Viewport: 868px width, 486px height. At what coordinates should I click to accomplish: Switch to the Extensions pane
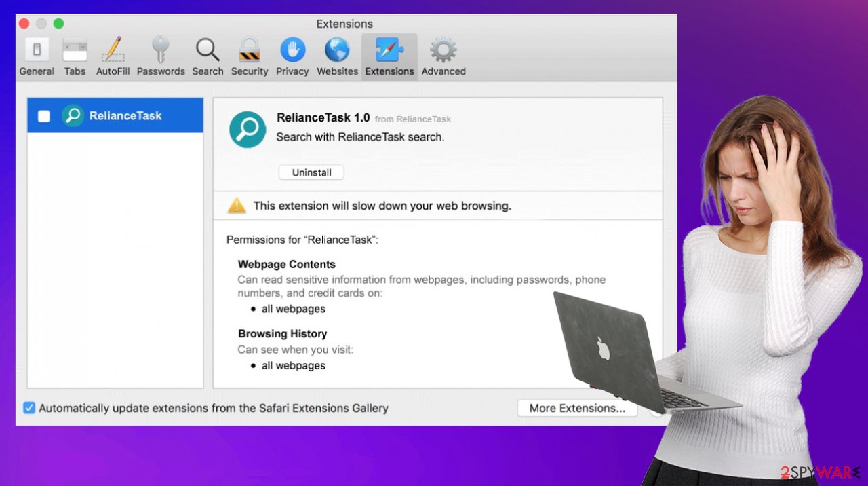click(389, 58)
